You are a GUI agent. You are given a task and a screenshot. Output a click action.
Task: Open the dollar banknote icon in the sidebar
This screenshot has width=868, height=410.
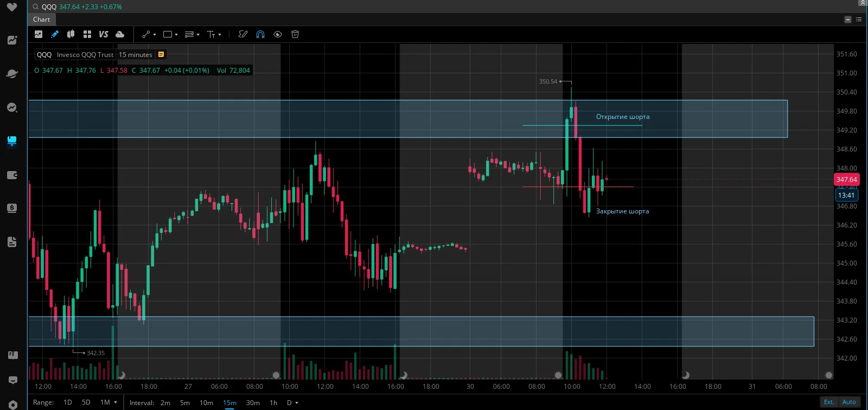click(x=12, y=208)
